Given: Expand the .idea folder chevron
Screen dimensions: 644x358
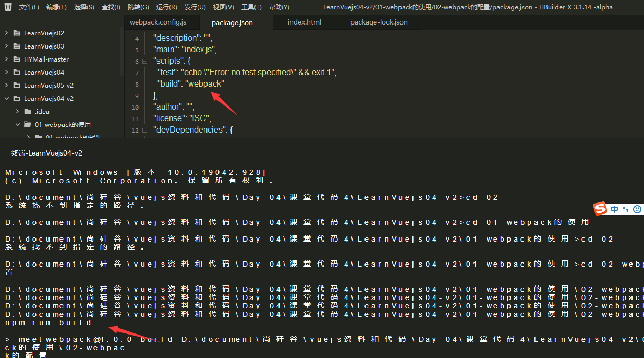Looking at the screenshot, I should click(x=17, y=111).
